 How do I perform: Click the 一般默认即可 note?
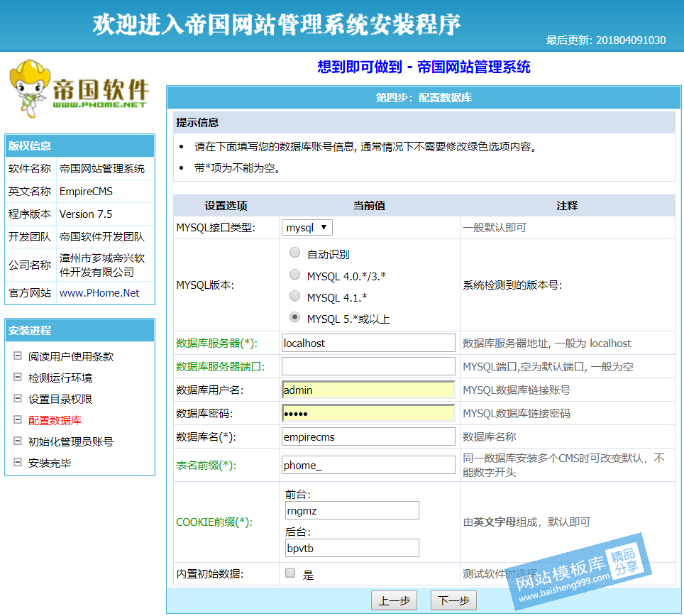495,228
